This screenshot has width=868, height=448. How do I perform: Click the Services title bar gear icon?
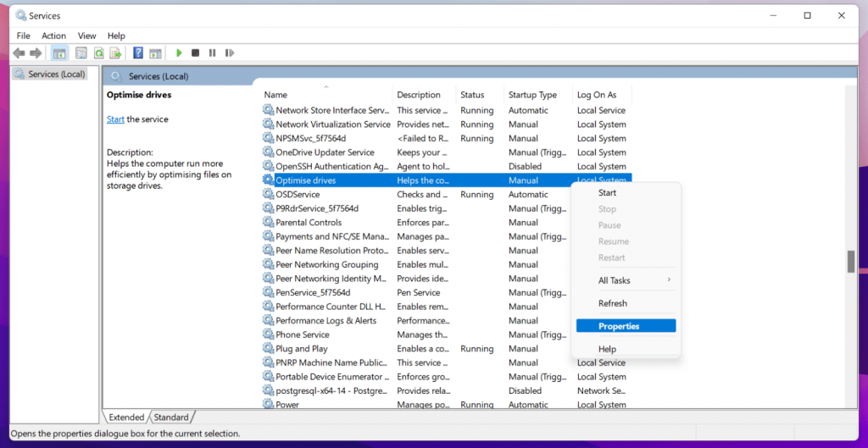(21, 15)
